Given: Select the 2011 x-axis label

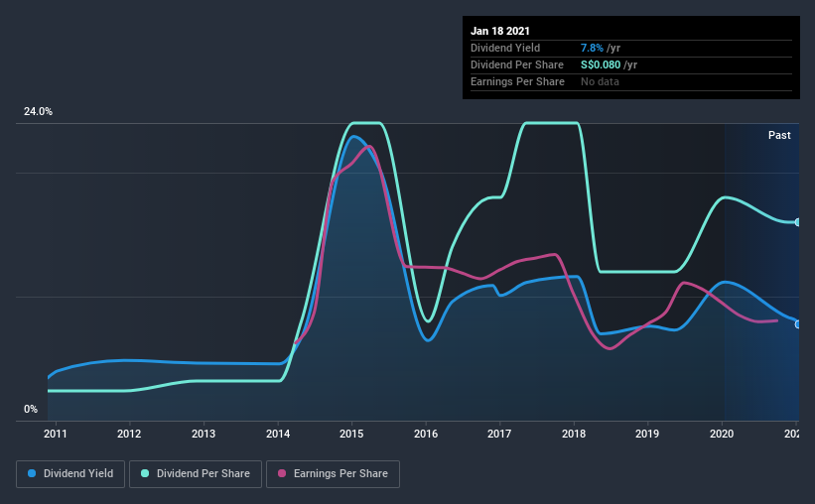Looking at the screenshot, I should [56, 434].
